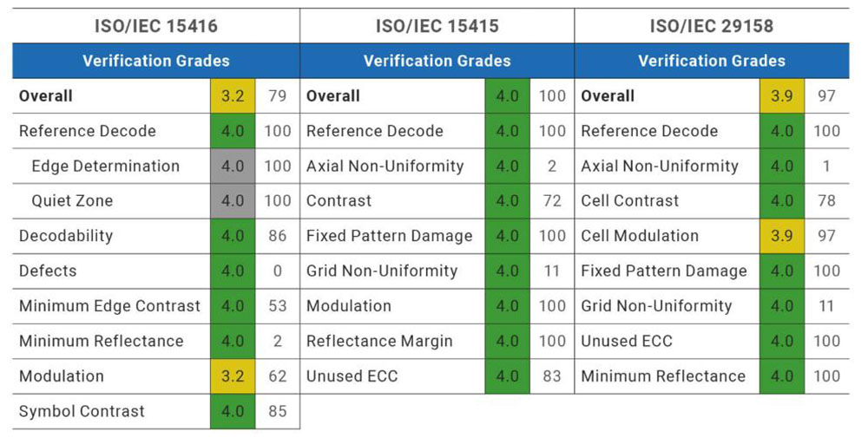Click the gray Quiet Zone grade cell
868x444 pixels.
pyautogui.click(x=233, y=201)
